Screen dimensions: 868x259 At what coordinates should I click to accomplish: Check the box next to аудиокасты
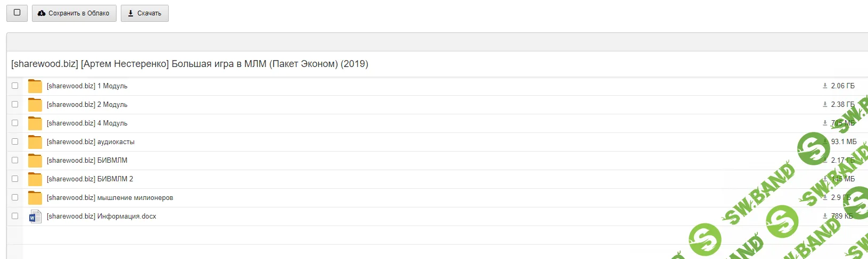point(15,141)
